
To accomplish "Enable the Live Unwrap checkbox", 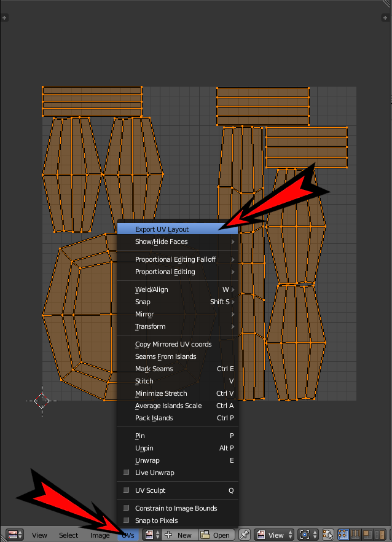I will coord(126,472).
